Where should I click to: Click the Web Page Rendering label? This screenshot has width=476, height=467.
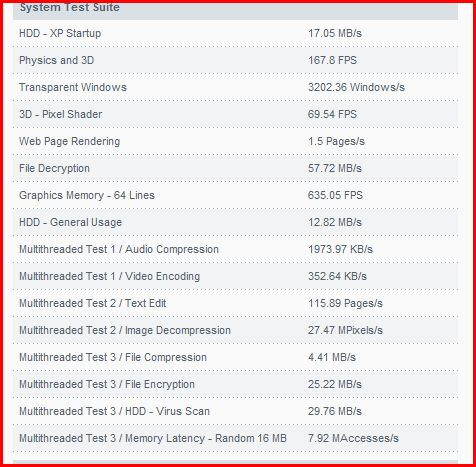click(x=69, y=141)
